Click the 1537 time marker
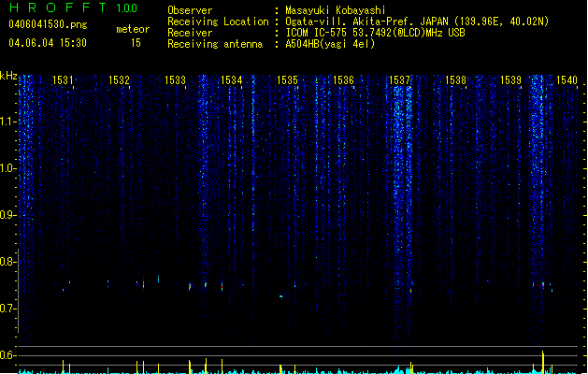 click(x=400, y=80)
